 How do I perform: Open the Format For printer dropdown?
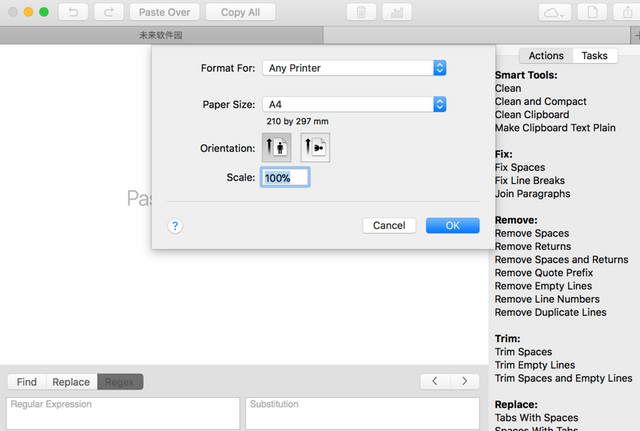click(354, 68)
